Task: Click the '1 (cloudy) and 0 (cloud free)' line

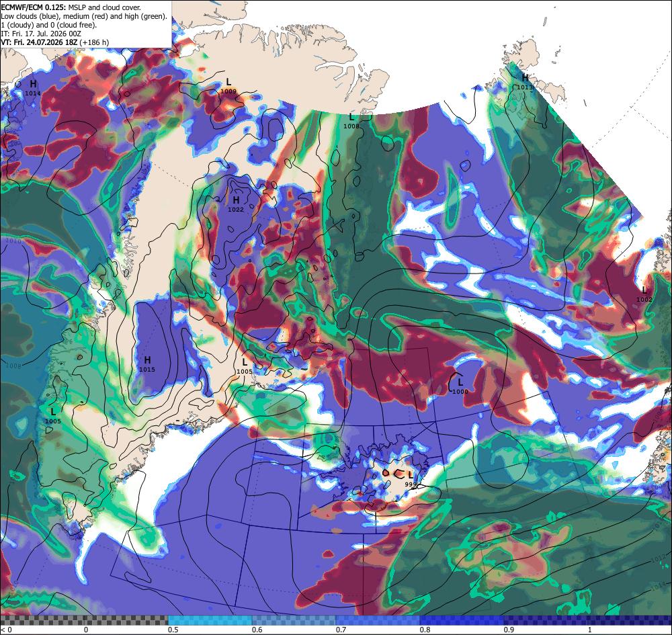Action: pyautogui.click(x=49, y=25)
